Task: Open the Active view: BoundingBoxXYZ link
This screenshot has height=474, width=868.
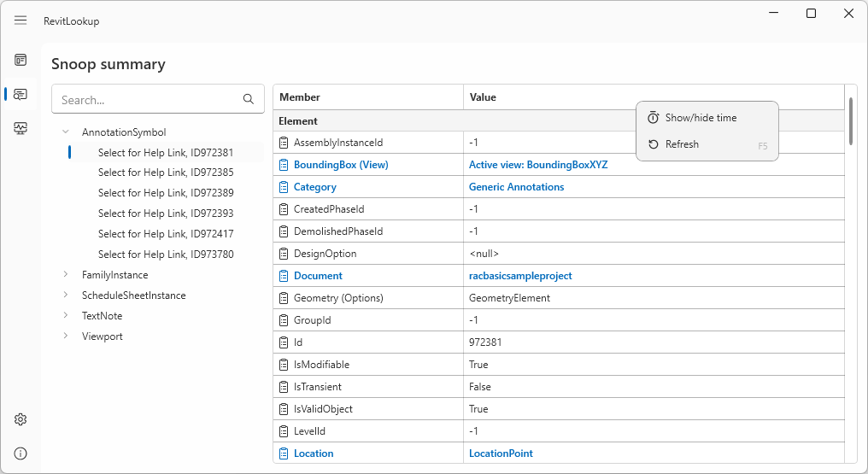Action: pyautogui.click(x=538, y=165)
